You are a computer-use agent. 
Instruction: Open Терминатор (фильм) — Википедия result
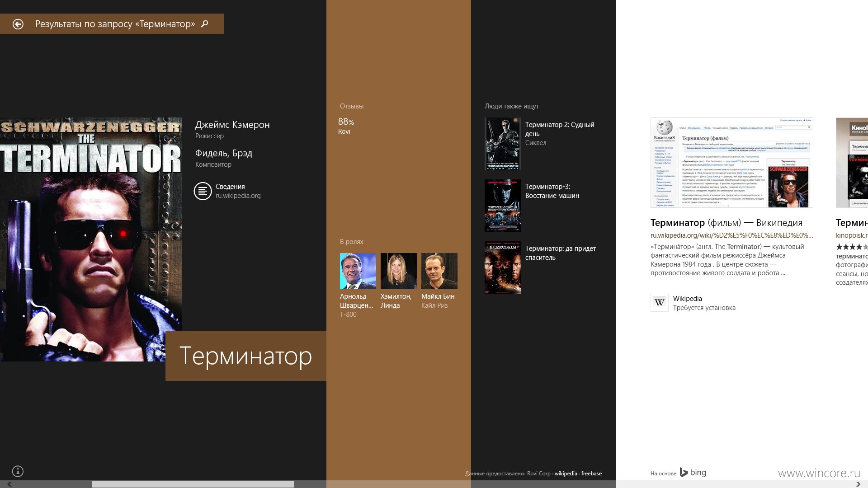(x=726, y=223)
